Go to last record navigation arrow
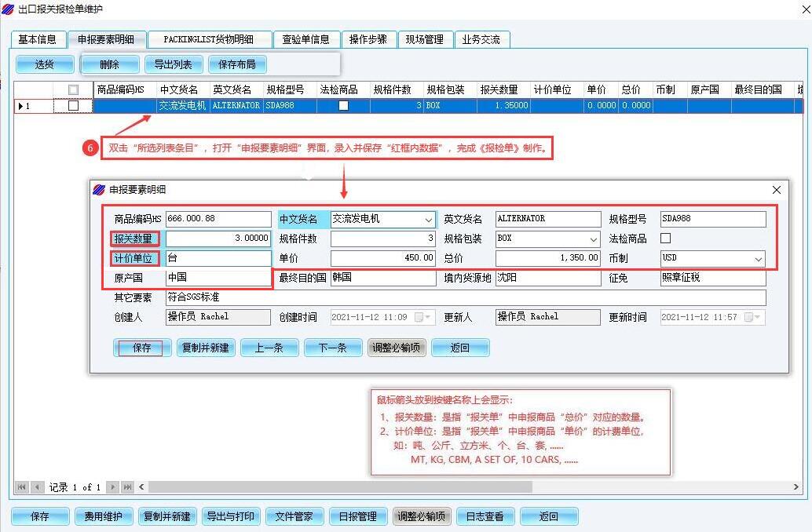Screen dimensions: 812x532 (x=127, y=487)
